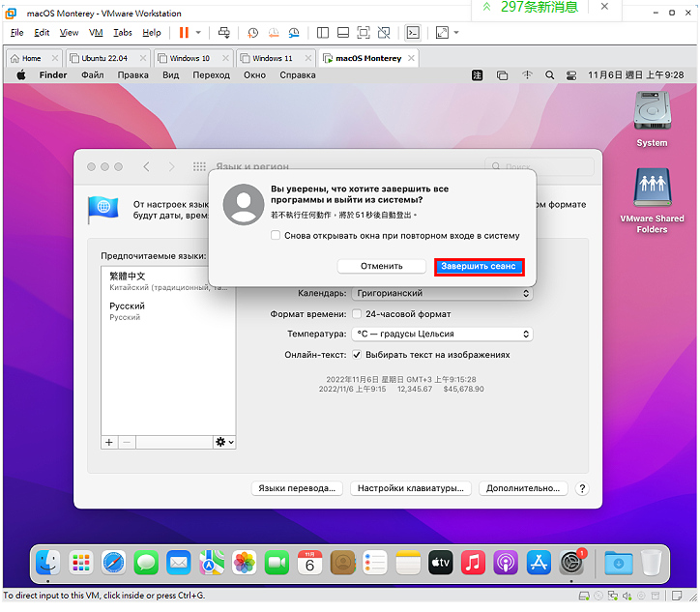Open Music from the Dock
Viewport: 700px width, 612px height.
pos(473,562)
